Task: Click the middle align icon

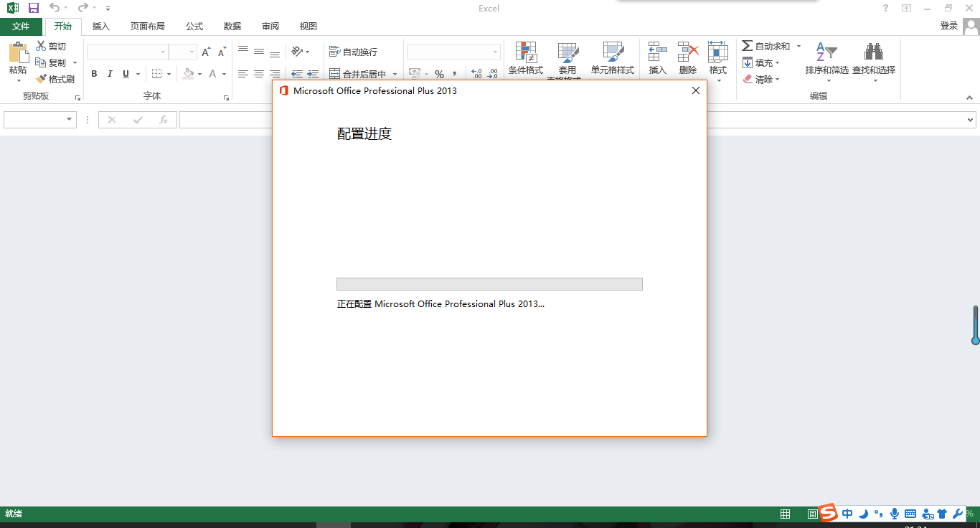Action: (259, 52)
